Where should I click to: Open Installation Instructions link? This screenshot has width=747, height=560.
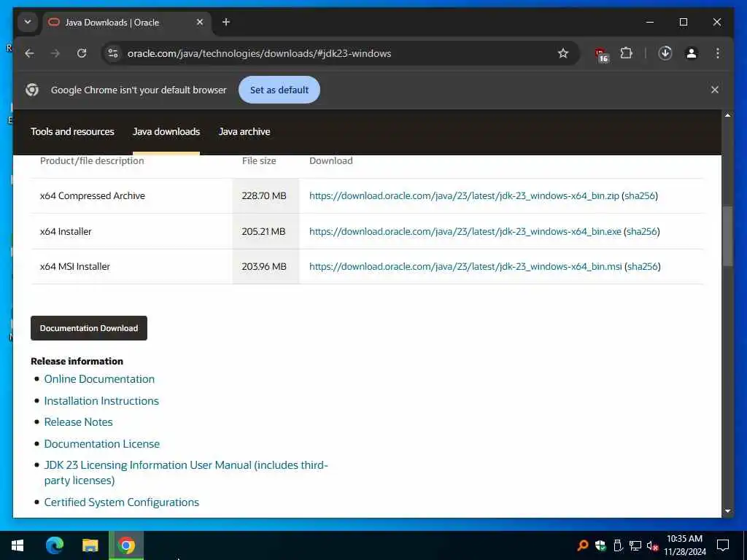101,401
